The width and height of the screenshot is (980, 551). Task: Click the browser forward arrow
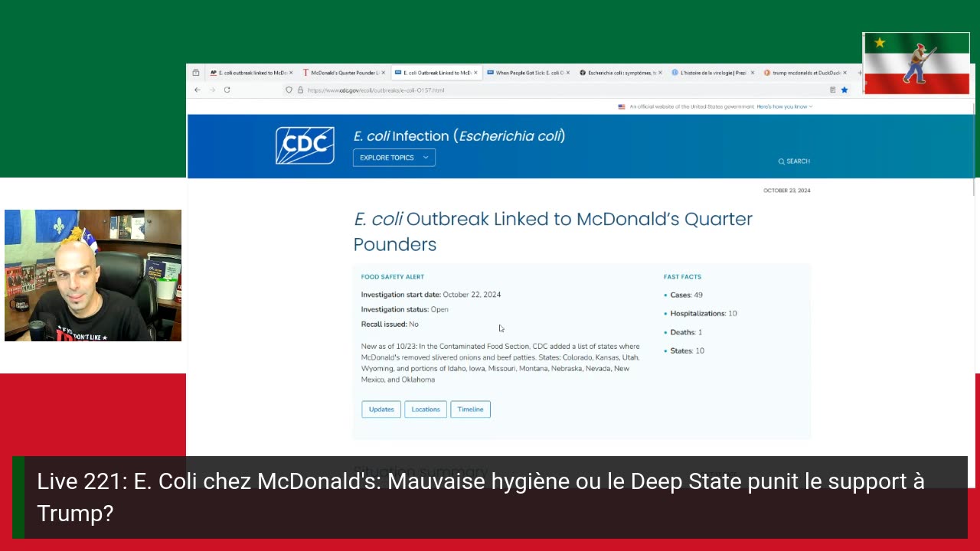(211, 90)
